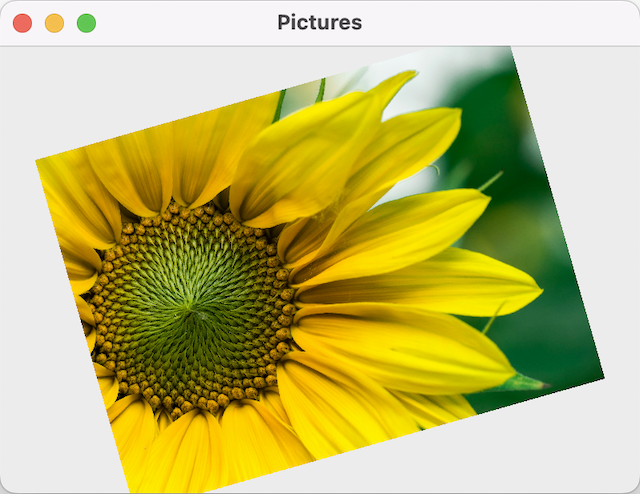
Task: Click the thin green stem near upper-right petals
Action: click(489, 181)
